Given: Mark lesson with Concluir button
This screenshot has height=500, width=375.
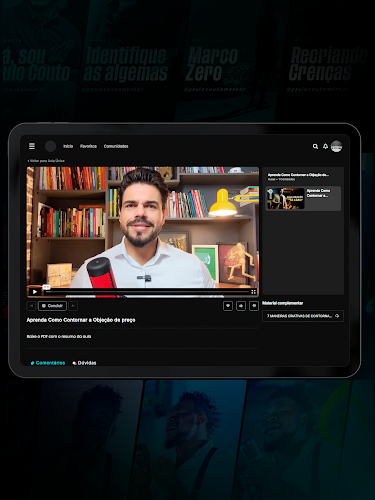Looking at the screenshot, I should pos(52,306).
